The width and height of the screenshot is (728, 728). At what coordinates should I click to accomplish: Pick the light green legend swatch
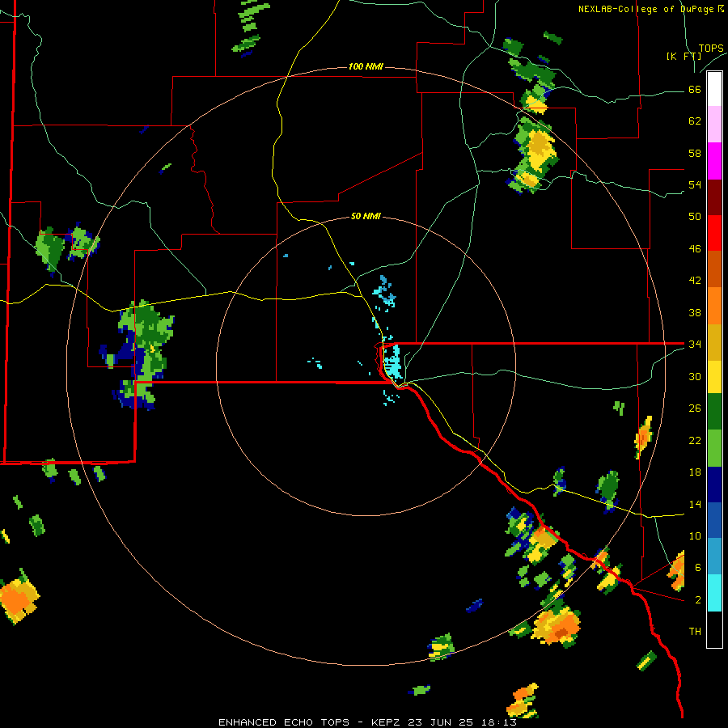[x=714, y=448]
